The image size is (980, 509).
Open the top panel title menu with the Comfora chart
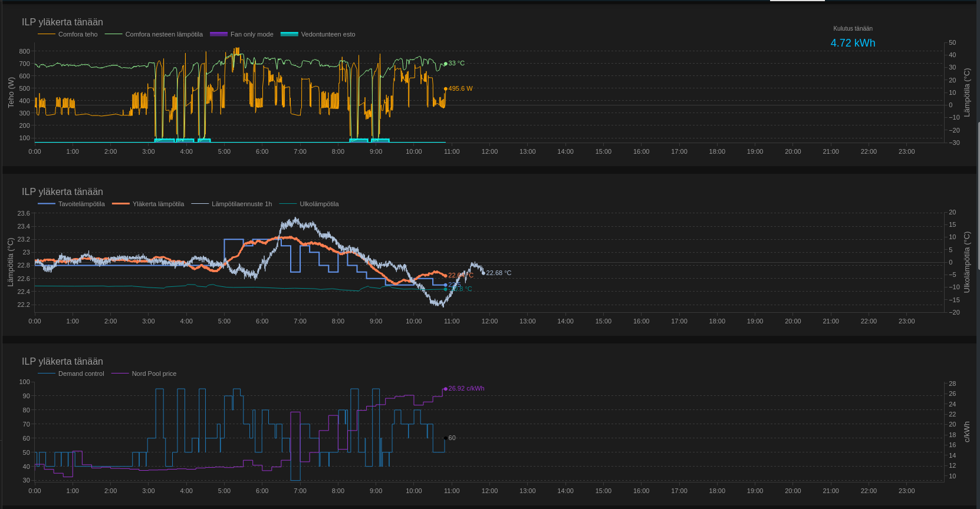62,22
